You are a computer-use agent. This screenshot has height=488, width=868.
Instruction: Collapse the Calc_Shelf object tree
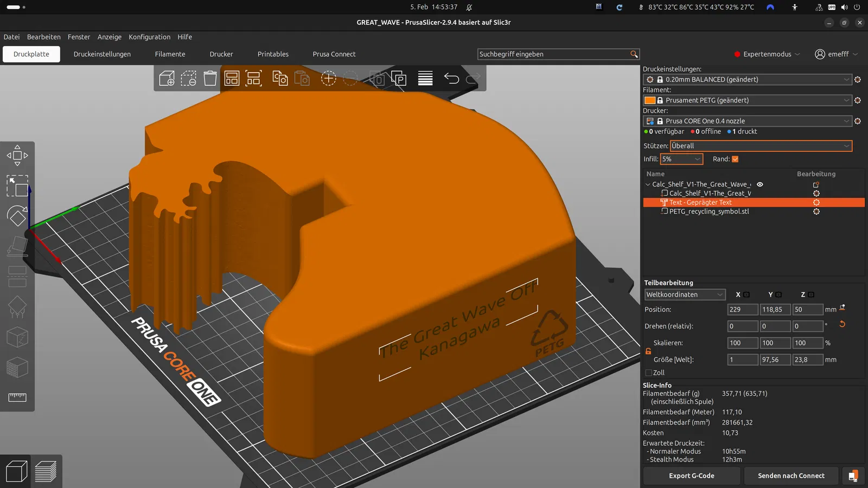pyautogui.click(x=648, y=184)
